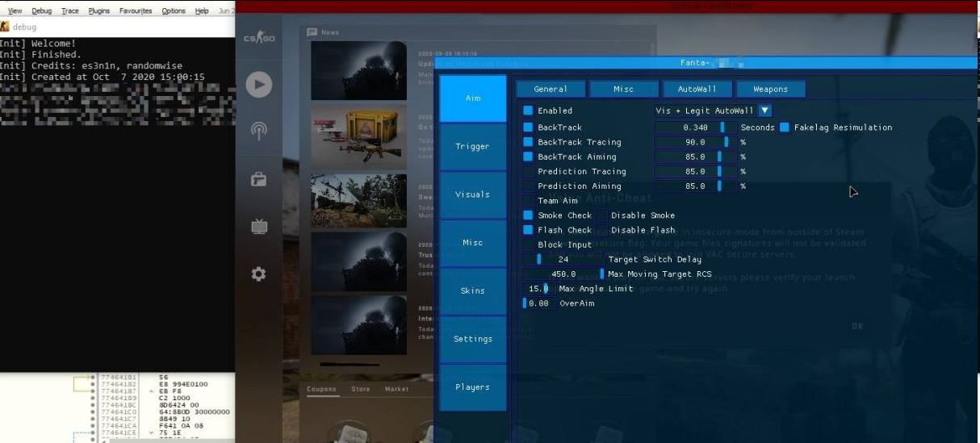980x443 pixels.
Task: Select the Skins side panel button
Action: 473,290
